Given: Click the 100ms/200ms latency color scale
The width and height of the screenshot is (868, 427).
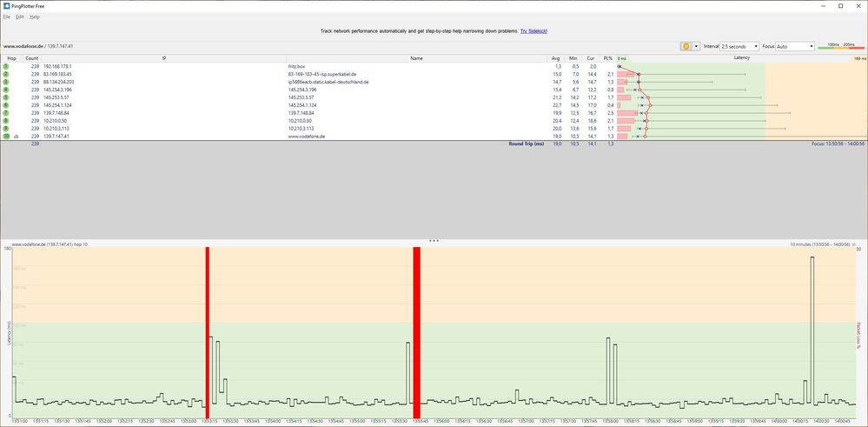Looking at the screenshot, I should coord(841,46).
